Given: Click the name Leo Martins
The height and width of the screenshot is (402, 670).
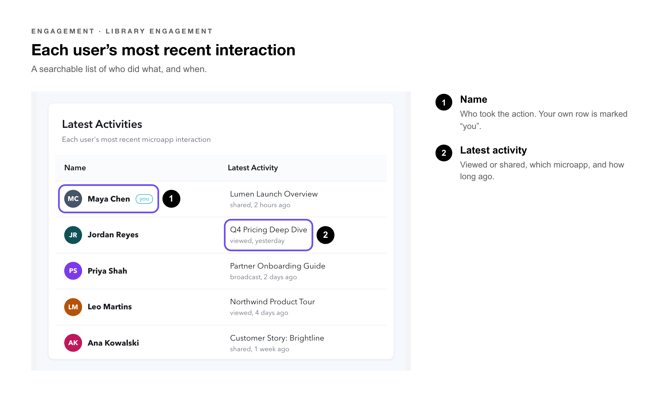Looking at the screenshot, I should coord(109,307).
